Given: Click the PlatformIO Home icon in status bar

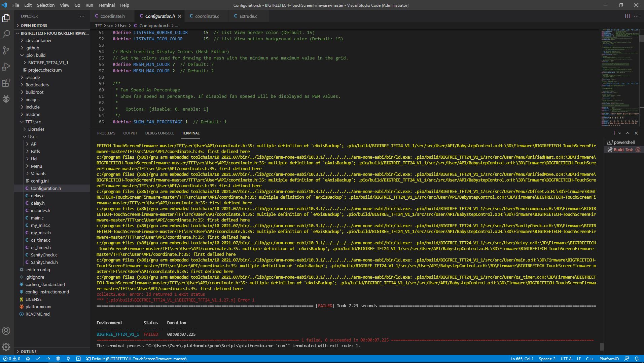Looking at the screenshot, I should 29,359.
